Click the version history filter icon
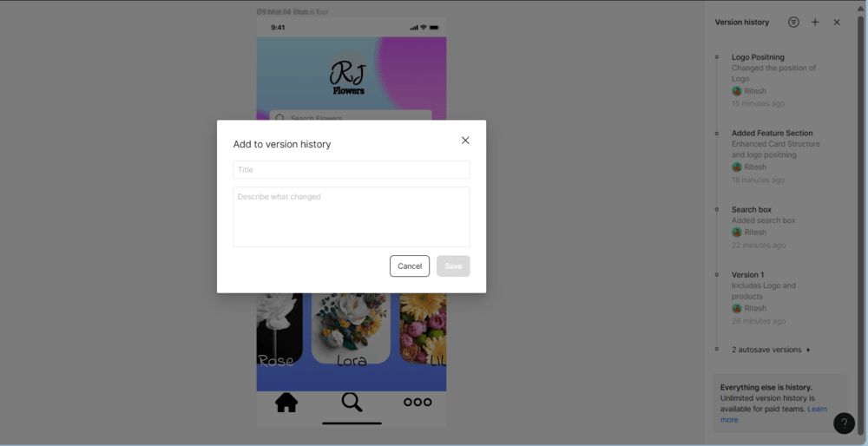The height and width of the screenshot is (446, 868). [x=793, y=23]
